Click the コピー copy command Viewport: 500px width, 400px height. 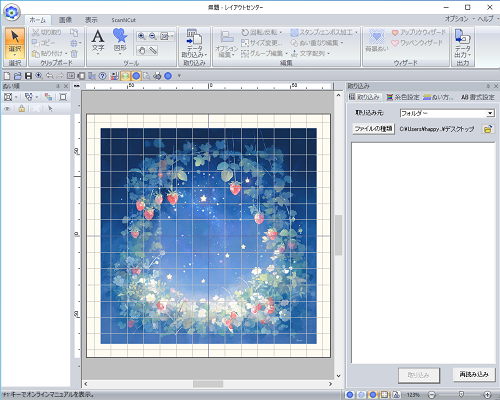pos(43,43)
